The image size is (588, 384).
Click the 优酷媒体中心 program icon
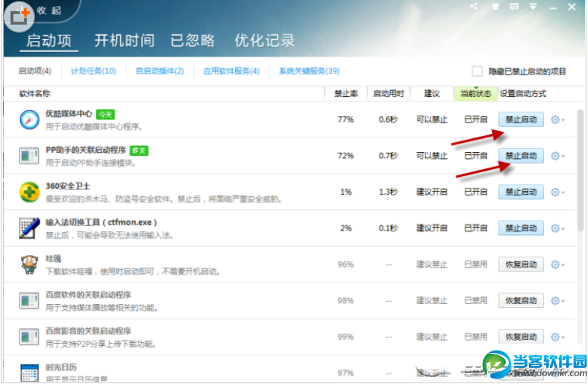(x=29, y=120)
